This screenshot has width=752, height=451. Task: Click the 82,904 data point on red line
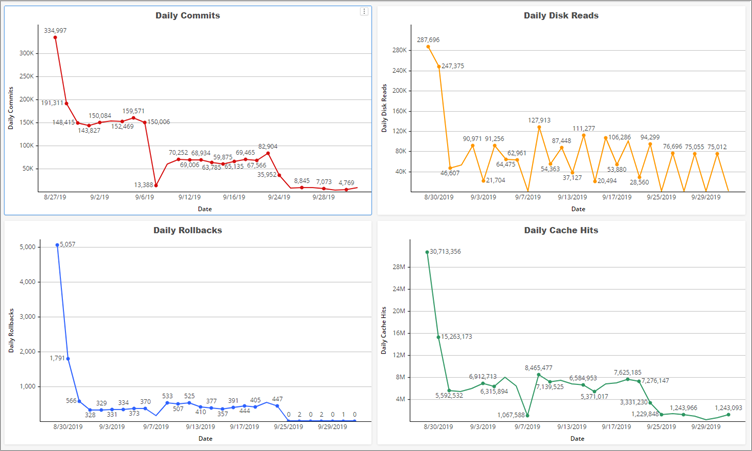(x=268, y=153)
